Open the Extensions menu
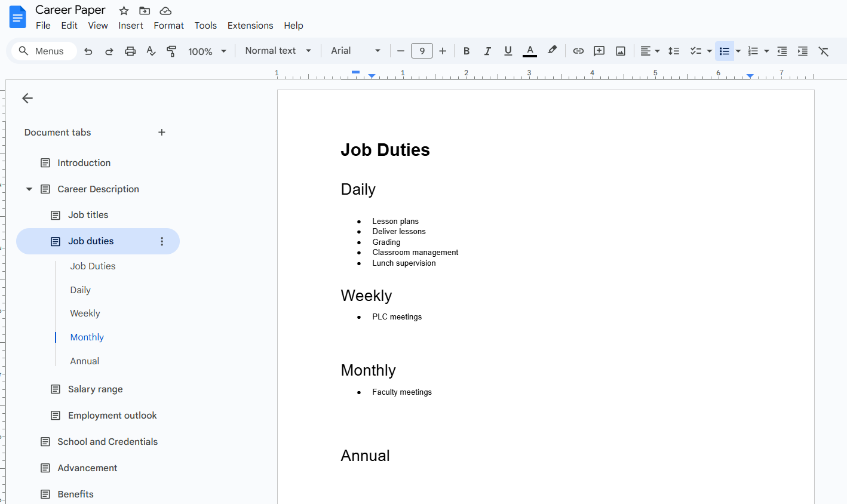847x504 pixels. tap(250, 26)
